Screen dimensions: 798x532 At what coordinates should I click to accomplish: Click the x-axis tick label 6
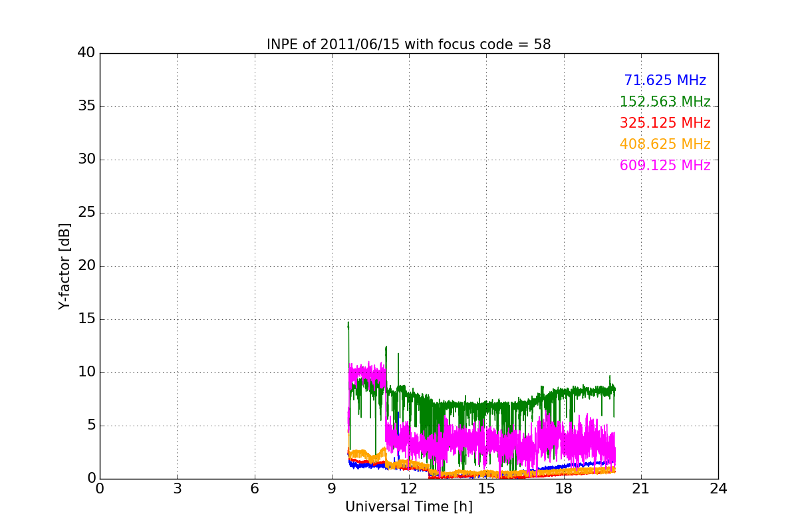(255, 488)
